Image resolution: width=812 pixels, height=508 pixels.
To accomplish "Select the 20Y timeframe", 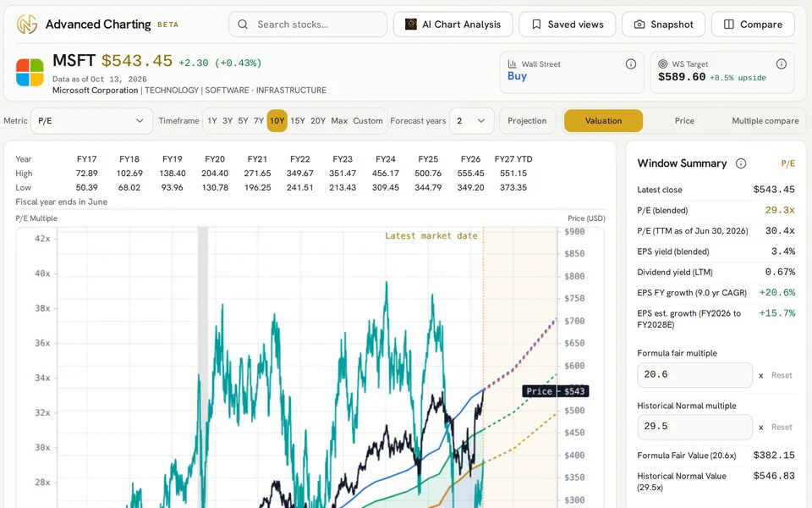I will pyautogui.click(x=318, y=121).
